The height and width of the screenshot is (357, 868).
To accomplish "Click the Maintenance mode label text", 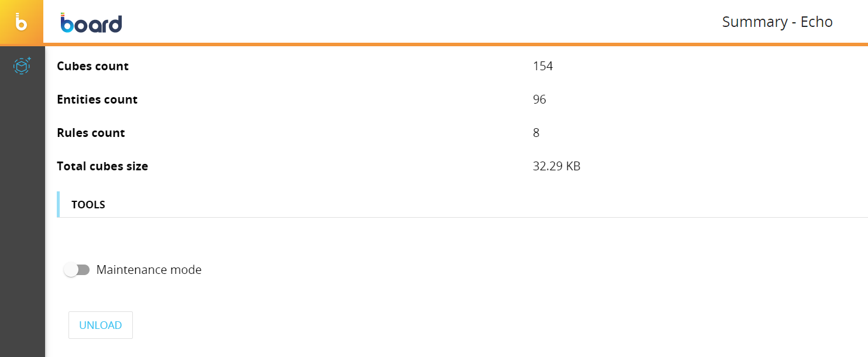I will click(x=149, y=270).
